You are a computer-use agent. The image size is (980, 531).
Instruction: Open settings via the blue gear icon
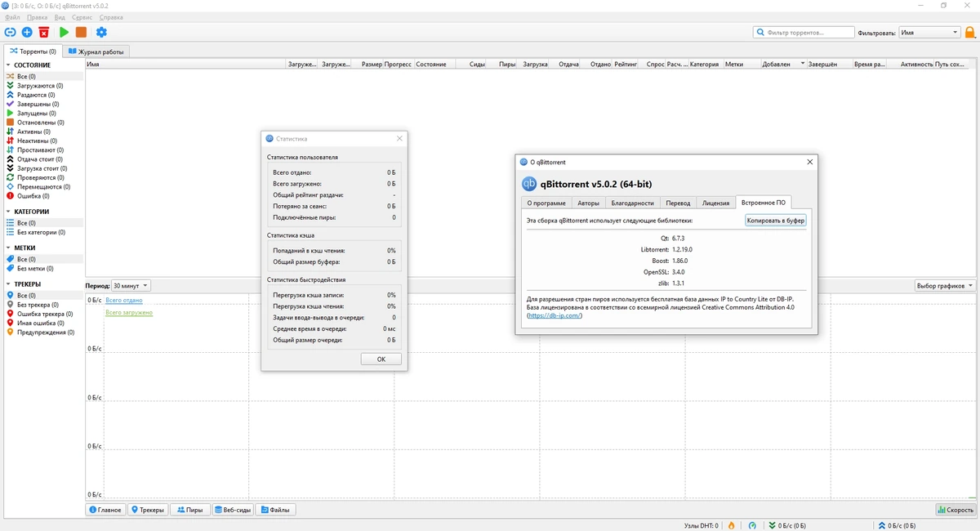point(101,32)
